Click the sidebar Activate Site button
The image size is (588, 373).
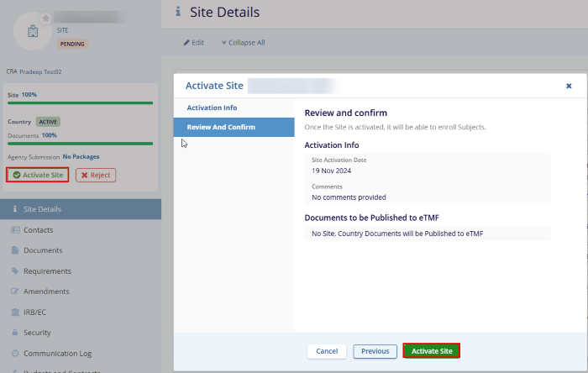tap(38, 175)
